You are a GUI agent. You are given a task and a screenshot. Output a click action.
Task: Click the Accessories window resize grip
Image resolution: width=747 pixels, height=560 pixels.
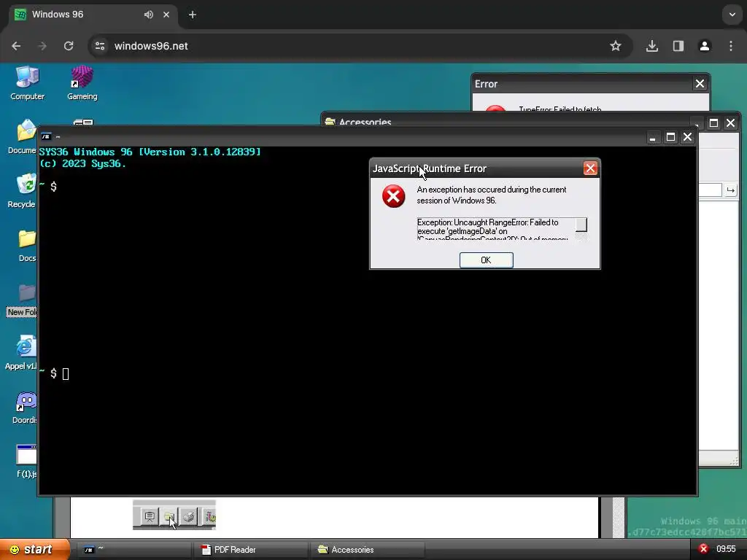click(734, 461)
